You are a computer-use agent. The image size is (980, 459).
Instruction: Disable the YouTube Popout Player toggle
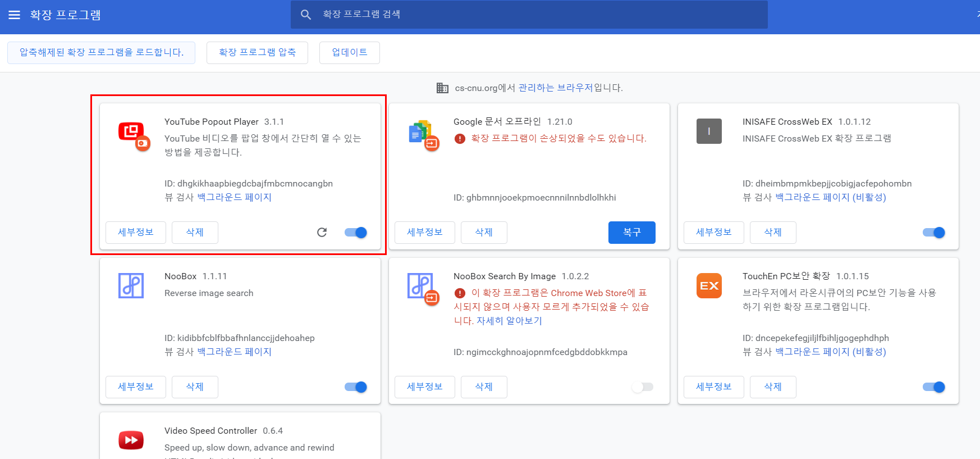(356, 233)
